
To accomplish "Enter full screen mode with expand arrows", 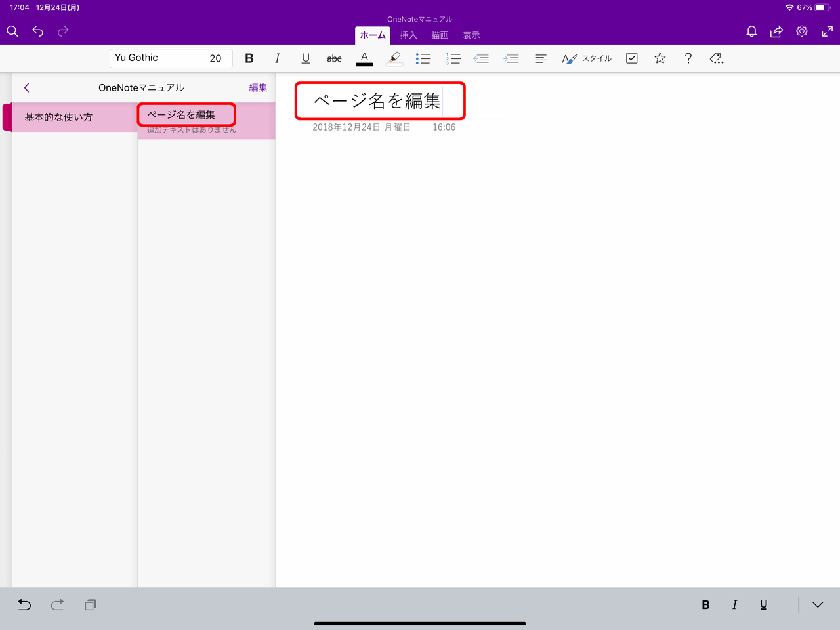I will (x=828, y=31).
